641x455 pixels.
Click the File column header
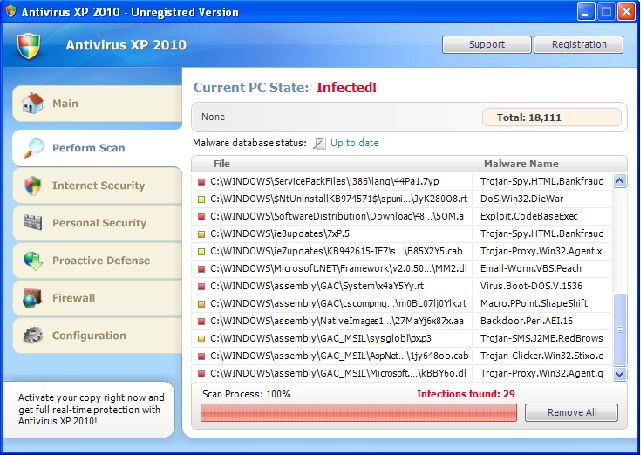point(221,164)
